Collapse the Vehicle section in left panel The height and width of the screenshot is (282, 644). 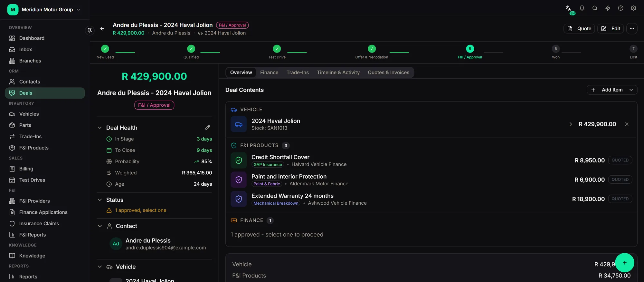pos(100,267)
